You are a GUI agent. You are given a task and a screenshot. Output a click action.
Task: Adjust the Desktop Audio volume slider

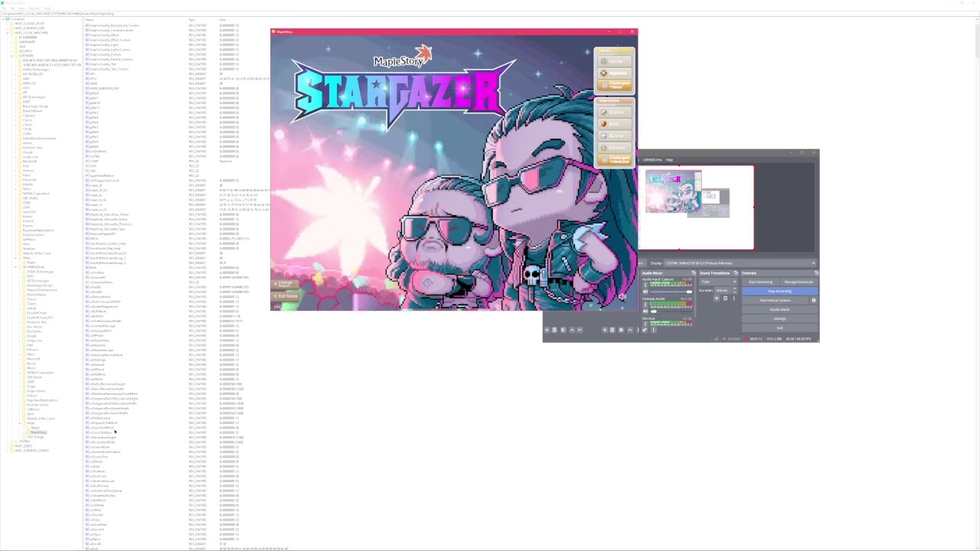point(671,311)
